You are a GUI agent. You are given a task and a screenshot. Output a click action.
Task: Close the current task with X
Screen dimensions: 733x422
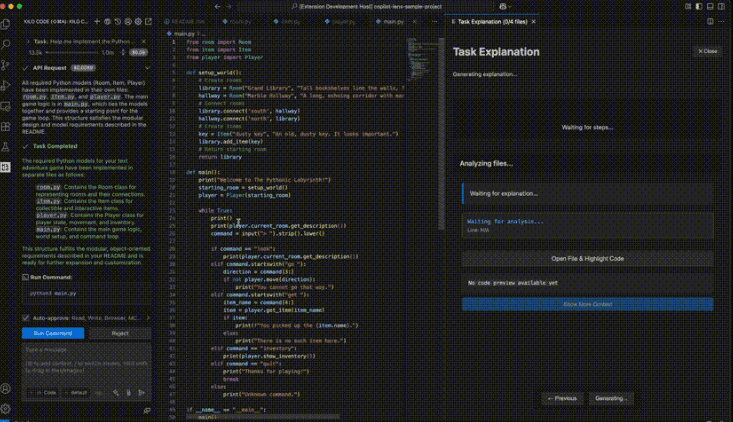(144, 42)
